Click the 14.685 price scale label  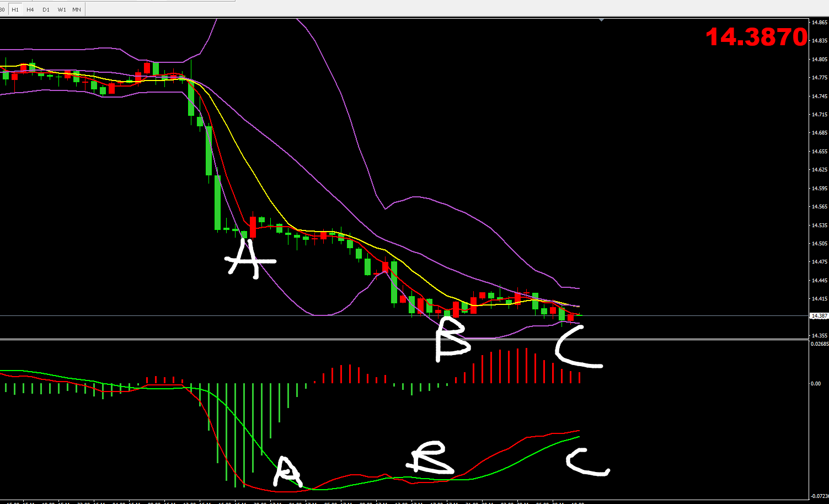click(820, 133)
